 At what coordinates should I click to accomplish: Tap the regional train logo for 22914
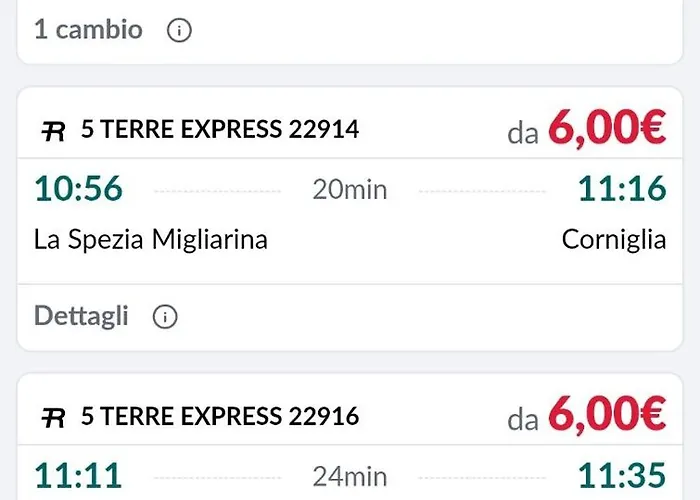click(x=53, y=131)
